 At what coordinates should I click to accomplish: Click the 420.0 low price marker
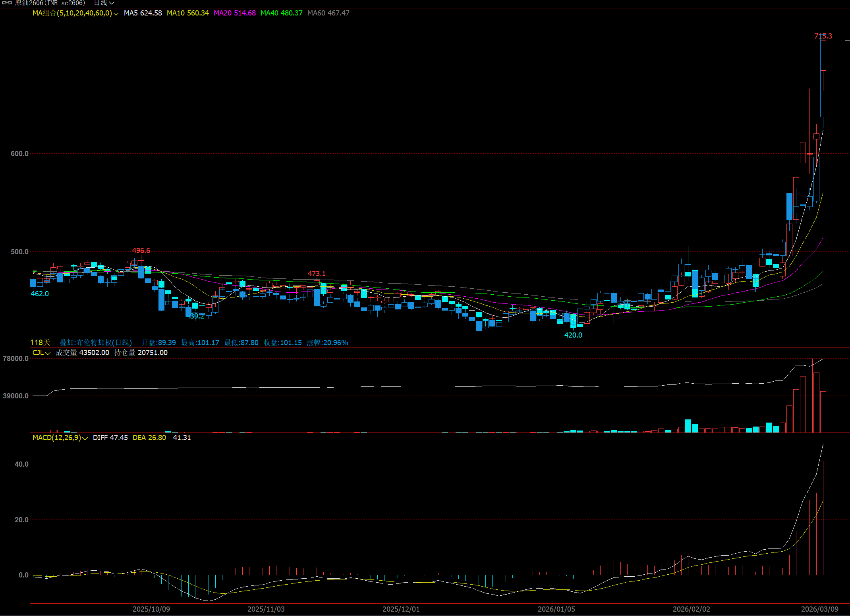[573, 335]
